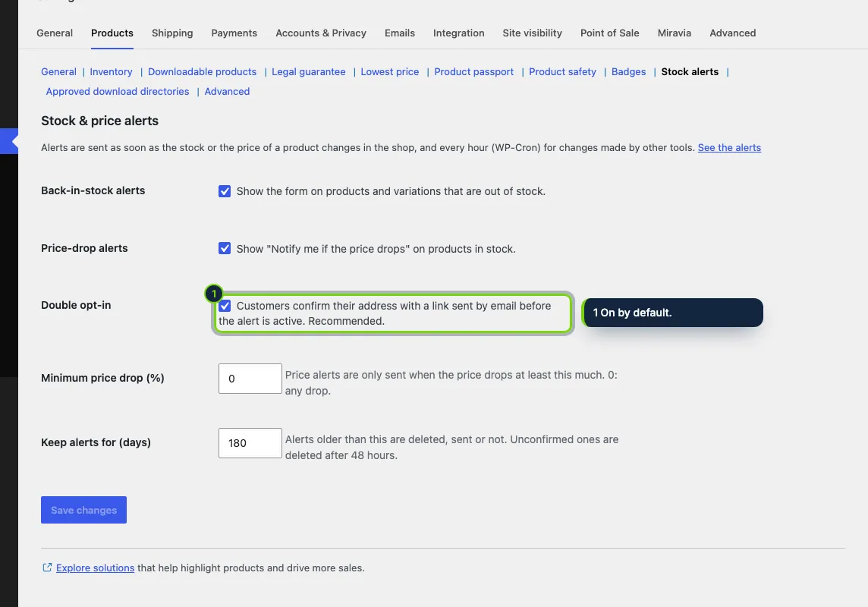Image resolution: width=868 pixels, height=607 pixels.
Task: Click the external link icon near Explore solutions
Action: [47, 567]
